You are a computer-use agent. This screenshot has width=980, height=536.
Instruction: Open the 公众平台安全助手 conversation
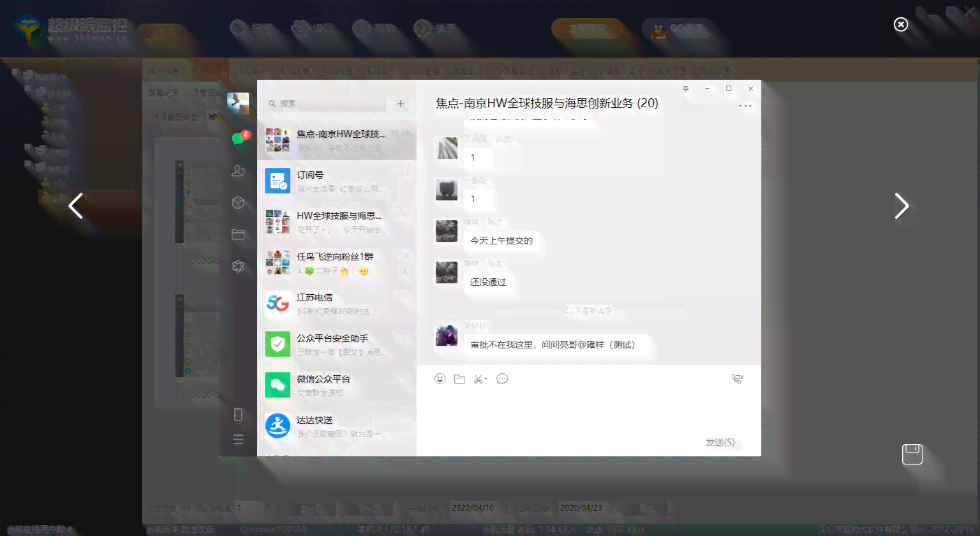(x=337, y=344)
